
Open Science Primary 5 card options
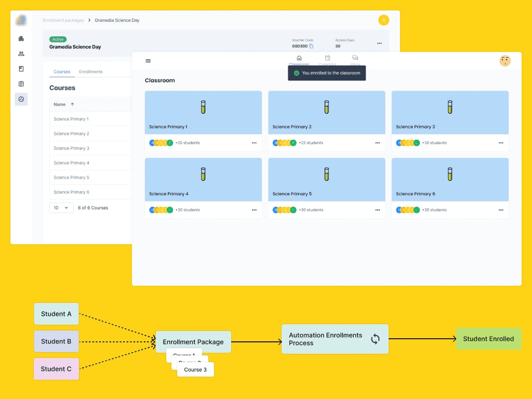(x=378, y=210)
